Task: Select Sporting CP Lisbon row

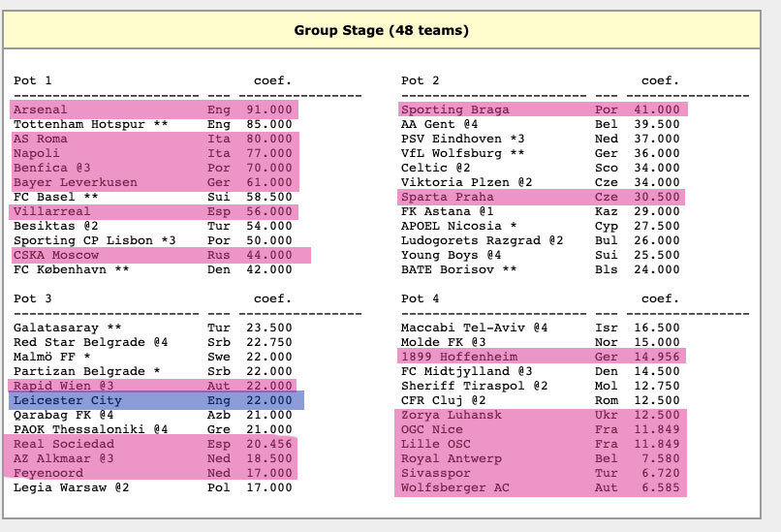Action: click(152, 240)
